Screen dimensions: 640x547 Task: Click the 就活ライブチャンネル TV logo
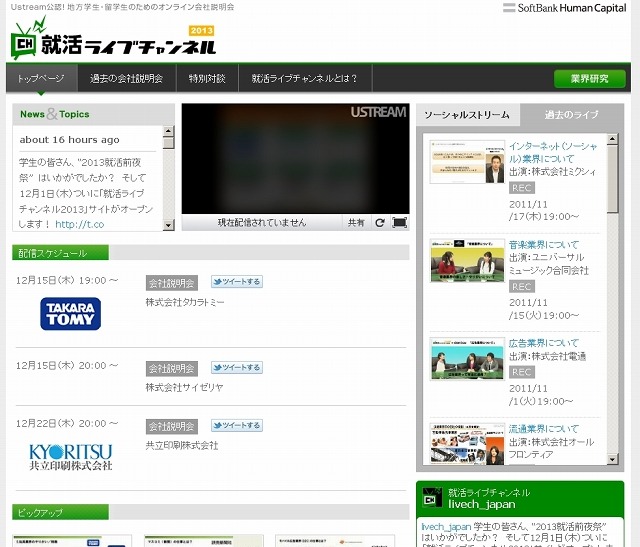113,38
